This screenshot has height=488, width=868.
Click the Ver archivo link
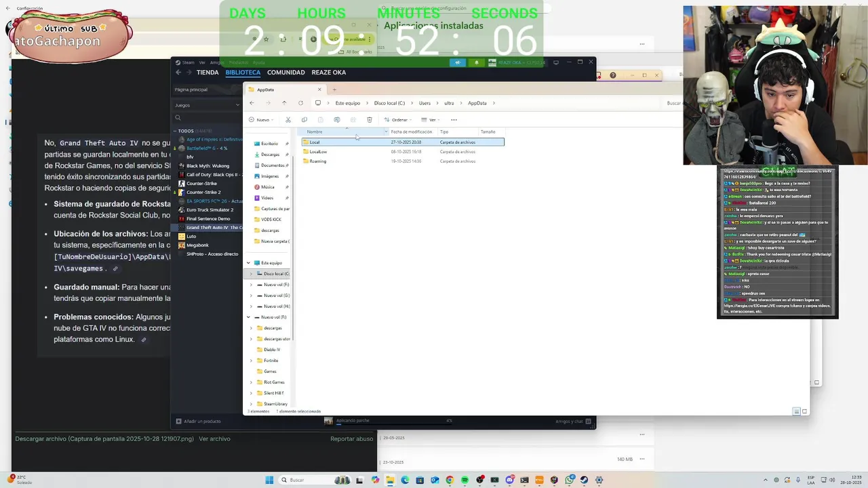(214, 439)
